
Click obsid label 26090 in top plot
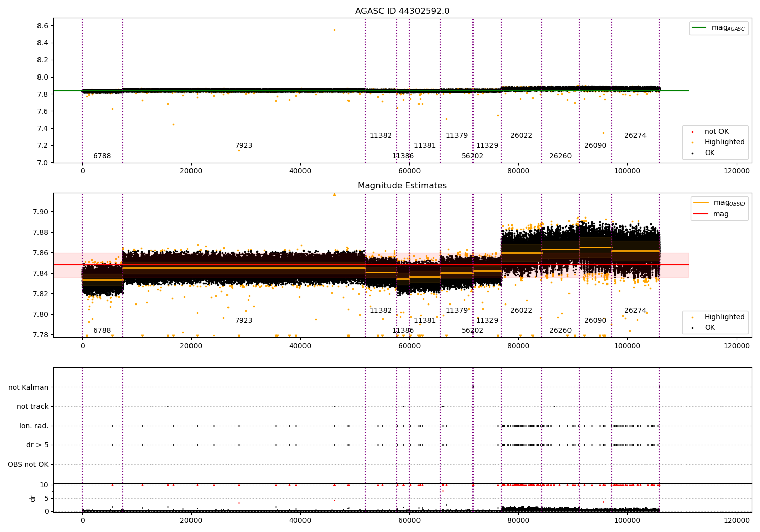click(x=595, y=145)
